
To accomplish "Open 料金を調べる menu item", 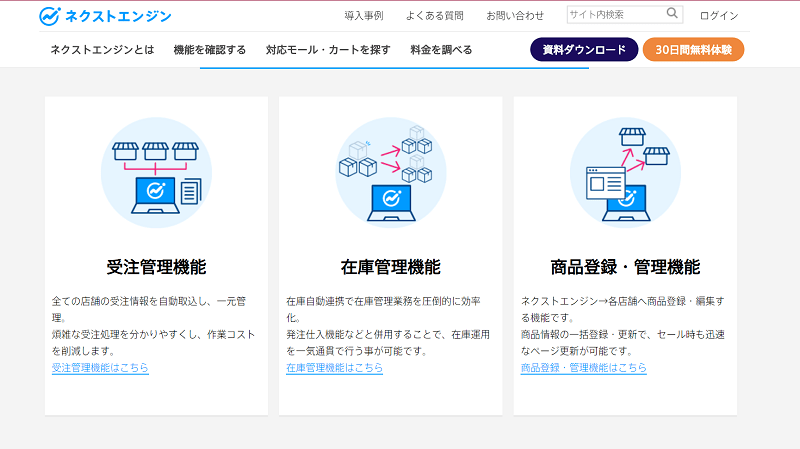I will 441,50.
